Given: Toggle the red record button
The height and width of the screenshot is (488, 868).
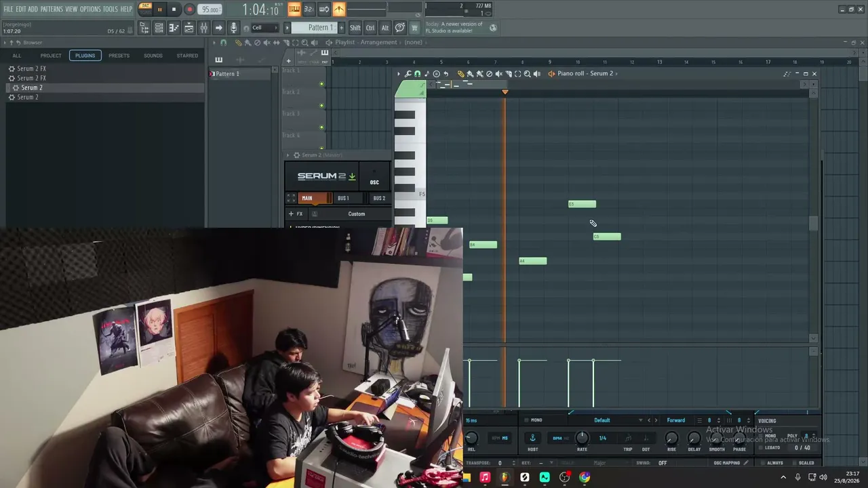Looking at the screenshot, I should (x=189, y=9).
